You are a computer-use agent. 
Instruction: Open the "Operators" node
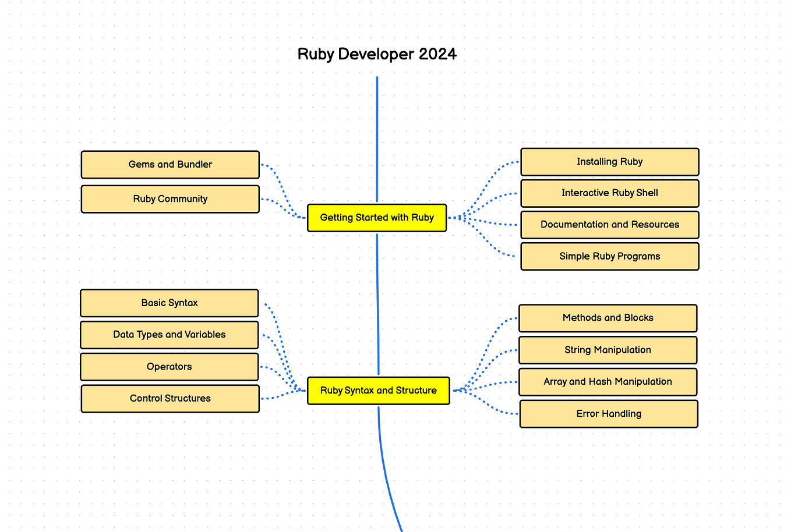click(x=169, y=367)
